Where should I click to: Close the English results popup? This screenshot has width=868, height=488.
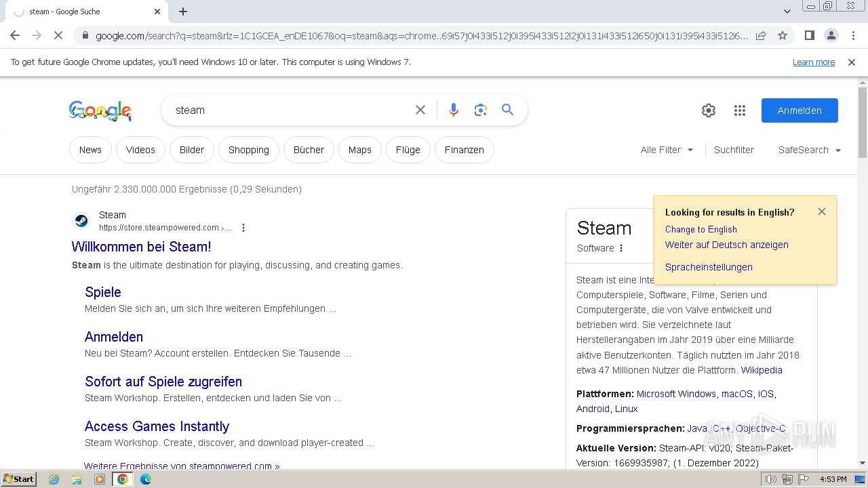[822, 211]
